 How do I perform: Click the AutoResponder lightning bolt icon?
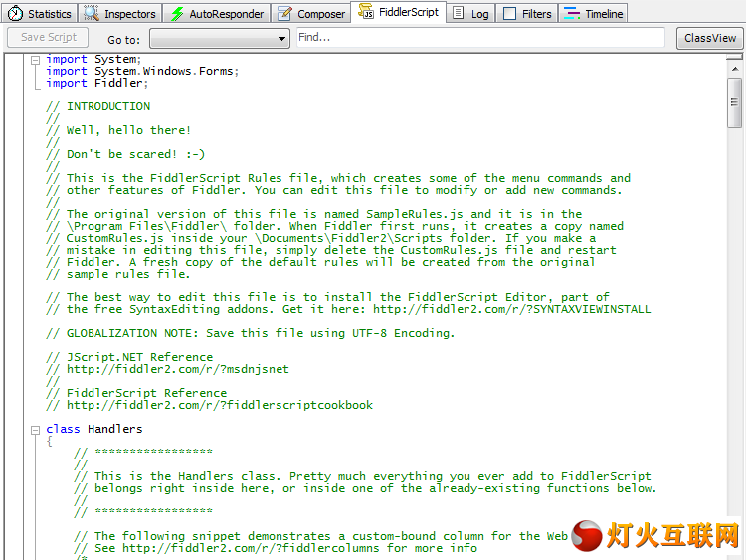click(177, 14)
